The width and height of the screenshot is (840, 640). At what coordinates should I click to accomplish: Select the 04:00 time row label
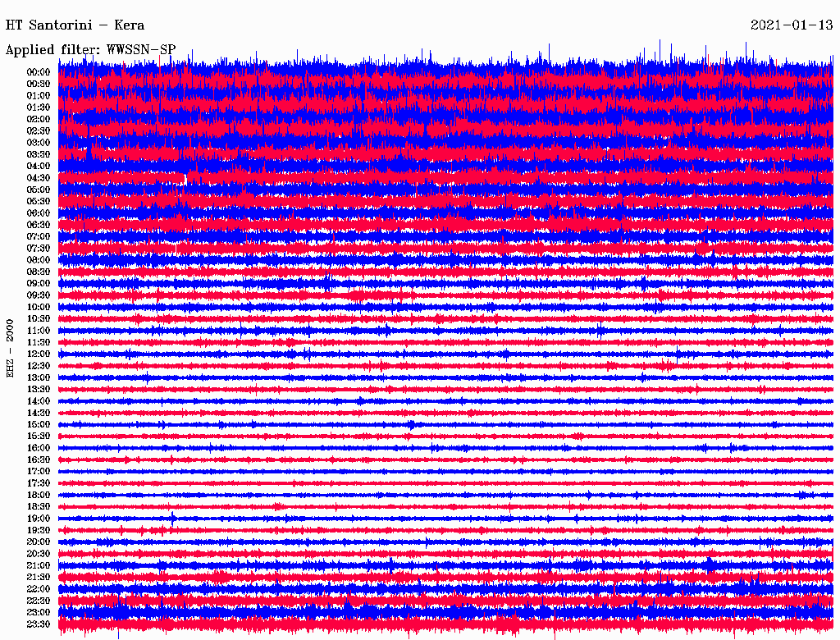click(x=39, y=167)
